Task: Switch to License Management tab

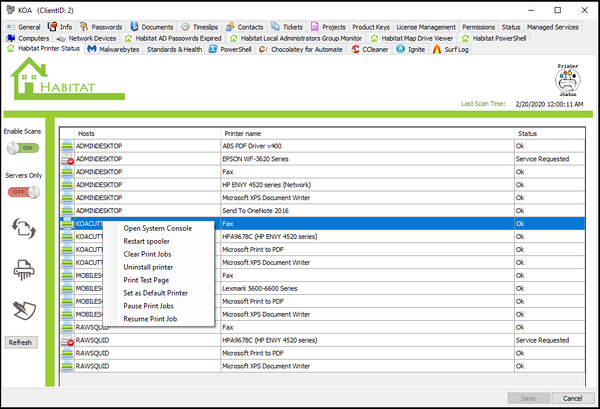Action: [x=426, y=27]
